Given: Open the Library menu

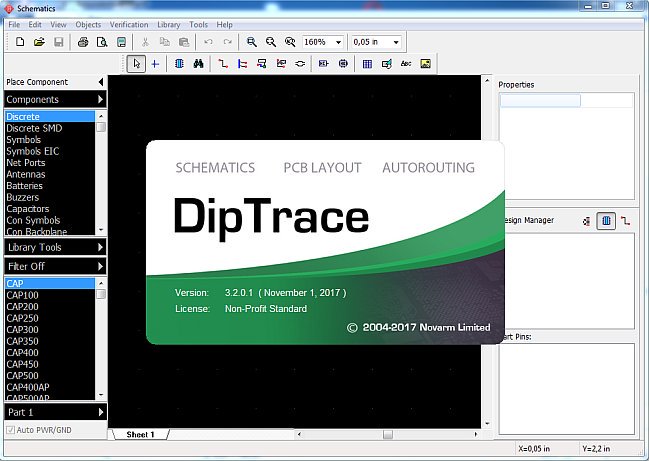Looking at the screenshot, I should pyautogui.click(x=168, y=24).
